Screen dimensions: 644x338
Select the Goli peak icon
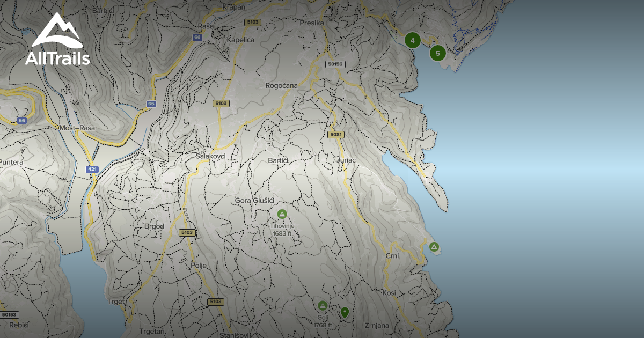pos(323,306)
